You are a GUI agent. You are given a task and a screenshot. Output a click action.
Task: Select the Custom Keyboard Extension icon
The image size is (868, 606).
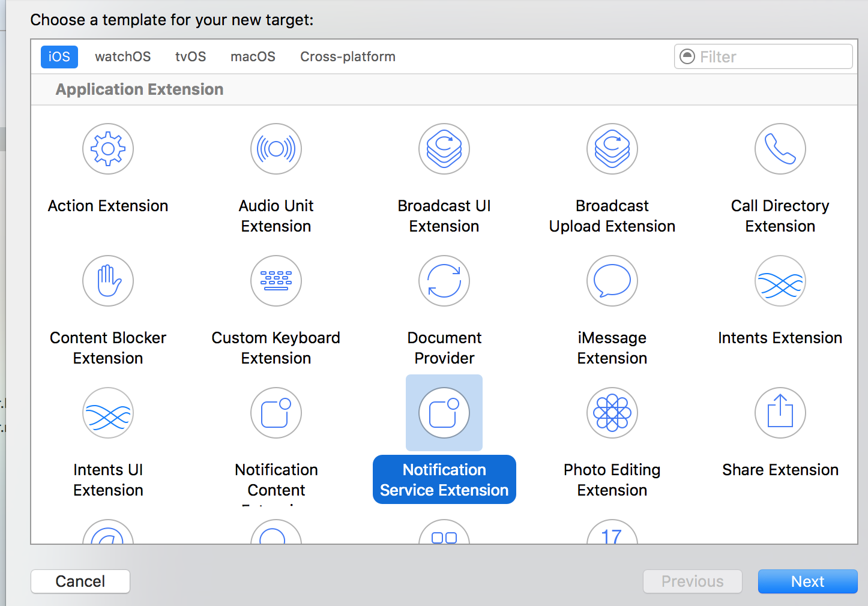[x=276, y=281]
